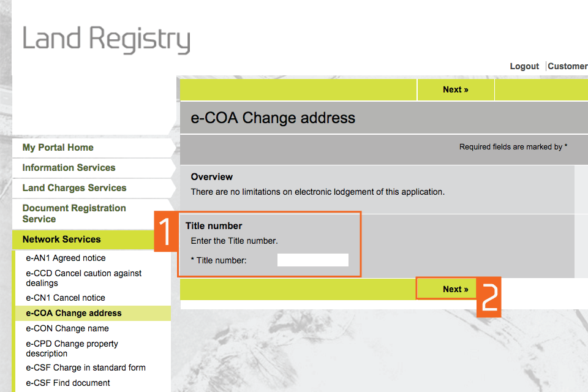Viewport: 588px width, 392px height.
Task: Open the Customer link in header
Action: [567, 66]
